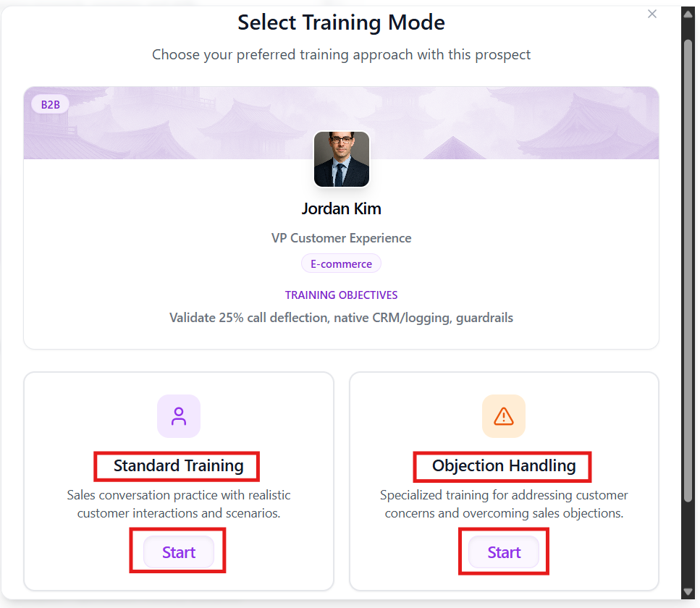The image size is (700, 608).
Task: Click the scrollbar up arrow
Action: click(x=688, y=14)
